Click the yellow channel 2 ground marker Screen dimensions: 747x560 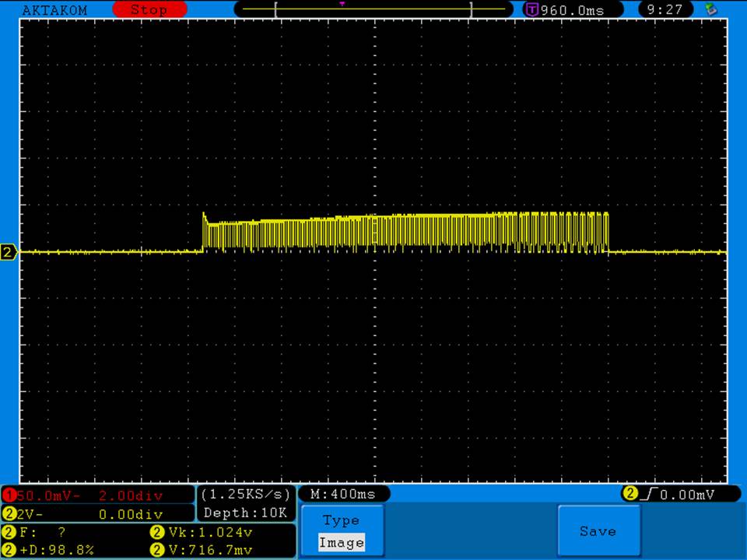pos(9,252)
